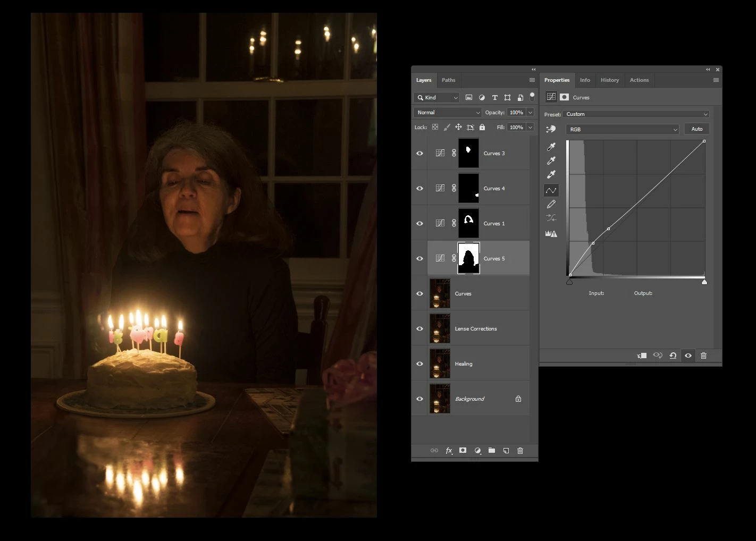Image resolution: width=756 pixels, height=541 pixels.
Task: Select the Curves adjustment icon in Properties
Action: (551, 97)
